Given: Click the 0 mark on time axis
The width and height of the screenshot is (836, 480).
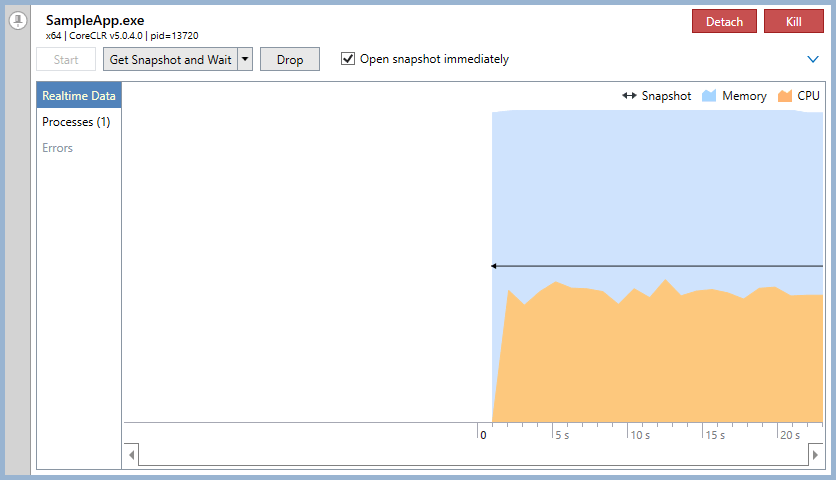Looking at the screenshot, I should 483,435.
